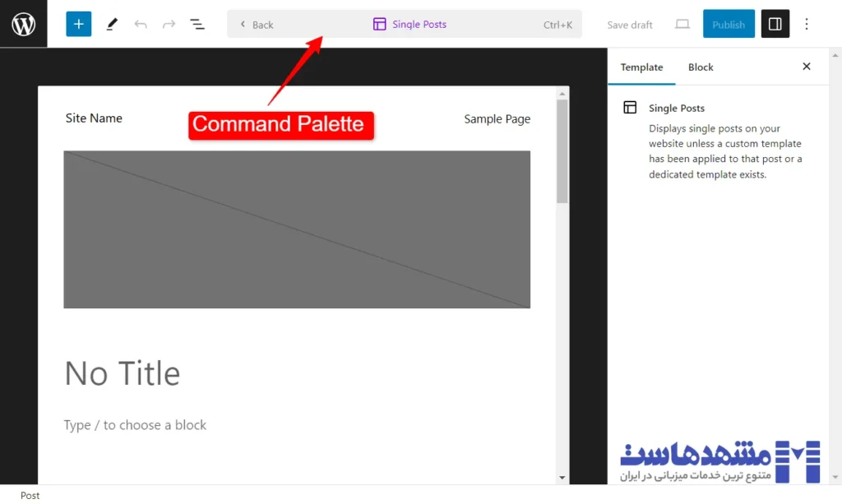
Task: Open the desktop preview device icon
Action: 682,24
